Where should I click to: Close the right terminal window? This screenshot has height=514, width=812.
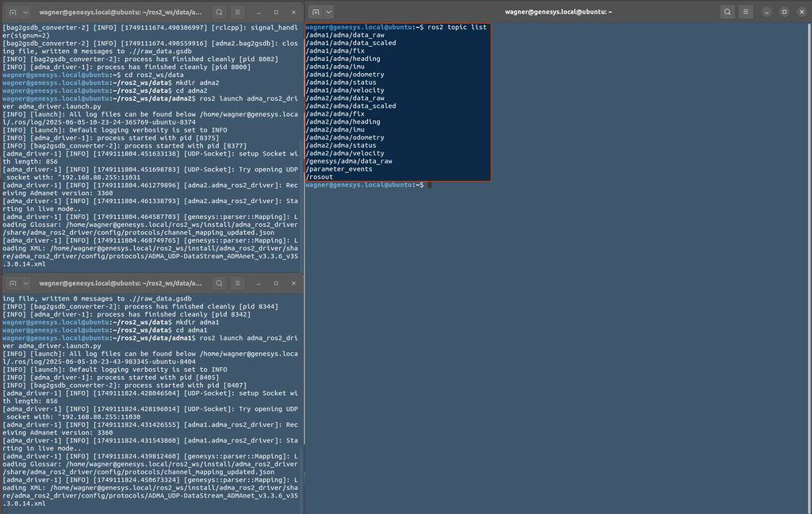tap(802, 12)
